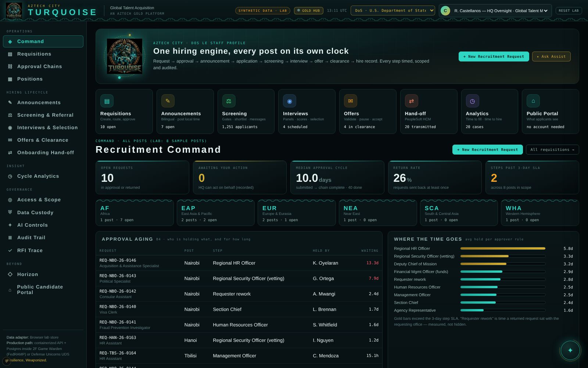
Task: Click the Data Custody shield icon
Action: [10, 212]
